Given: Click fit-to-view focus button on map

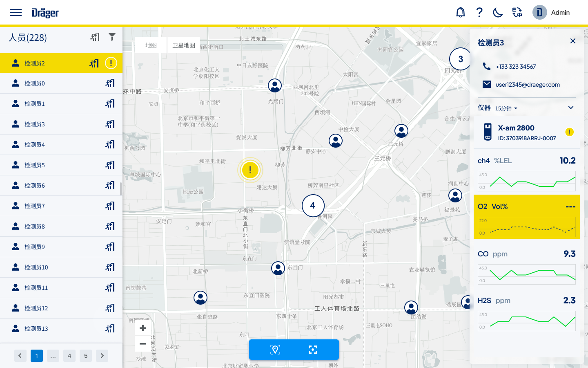Looking at the screenshot, I should (313, 350).
